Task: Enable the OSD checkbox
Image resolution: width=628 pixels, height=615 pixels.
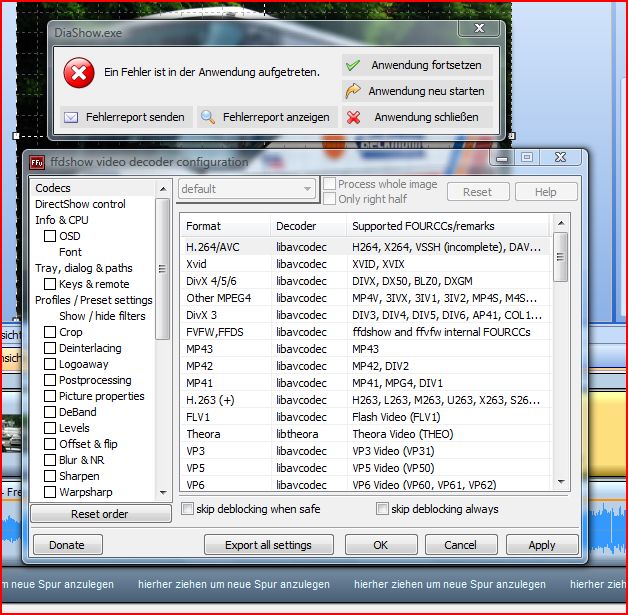Action: tap(50, 236)
